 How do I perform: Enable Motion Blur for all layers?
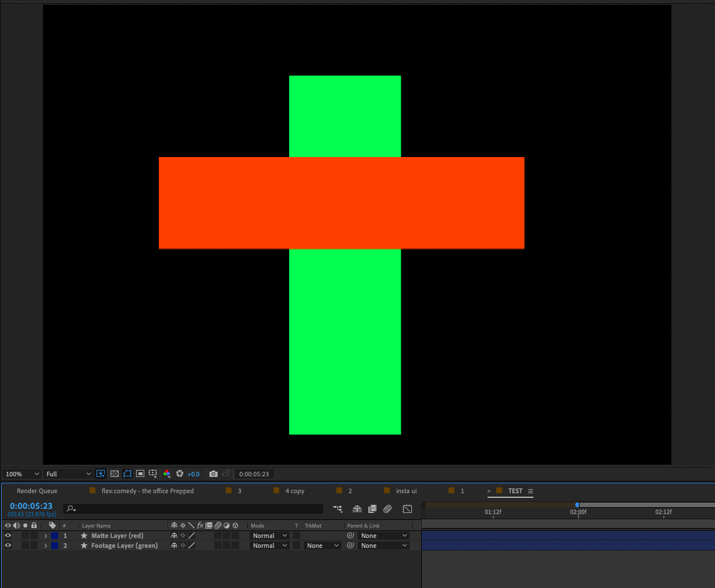pos(387,508)
